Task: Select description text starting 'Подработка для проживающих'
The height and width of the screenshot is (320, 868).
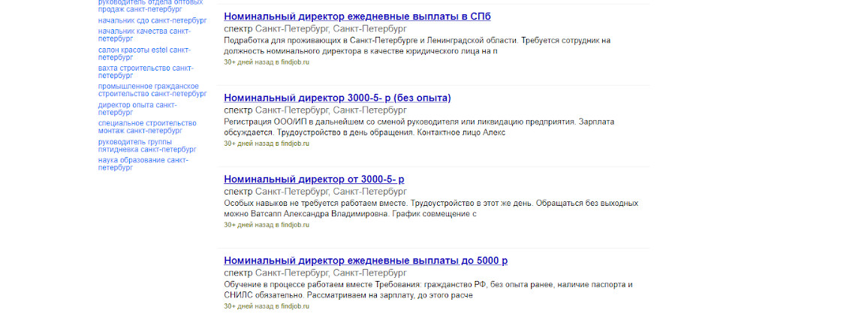Action: [417, 46]
